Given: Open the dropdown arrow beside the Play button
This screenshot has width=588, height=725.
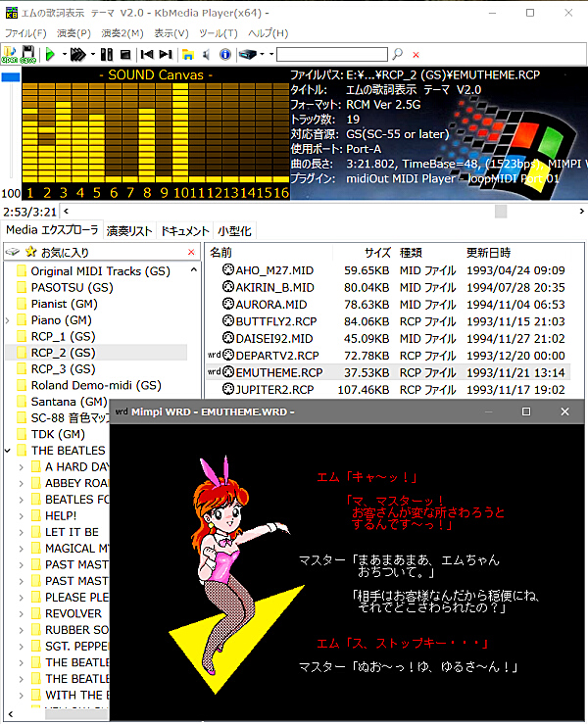Looking at the screenshot, I should tap(64, 55).
